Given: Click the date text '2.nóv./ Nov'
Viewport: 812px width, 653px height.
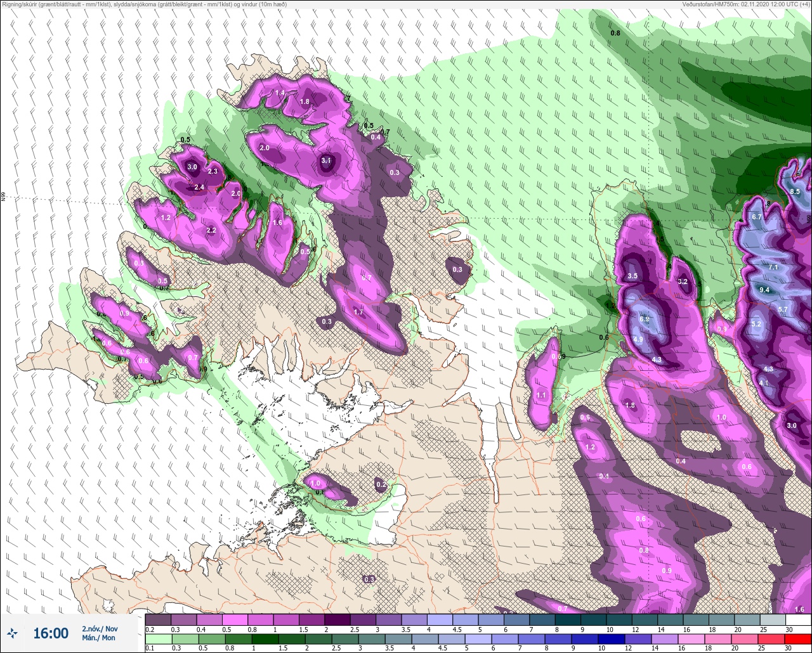Looking at the screenshot, I should tap(100, 628).
